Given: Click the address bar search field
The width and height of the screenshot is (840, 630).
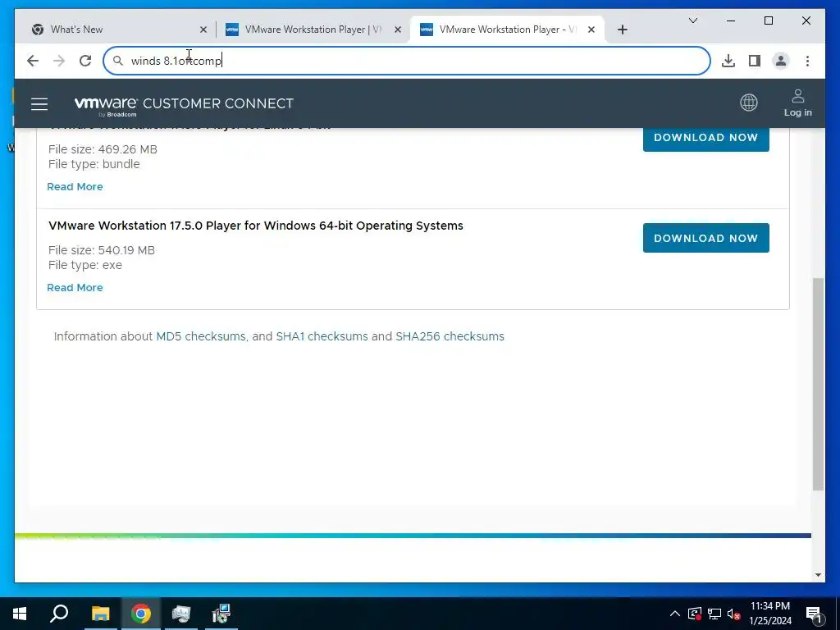Looking at the screenshot, I should pyautogui.click(x=407, y=61).
